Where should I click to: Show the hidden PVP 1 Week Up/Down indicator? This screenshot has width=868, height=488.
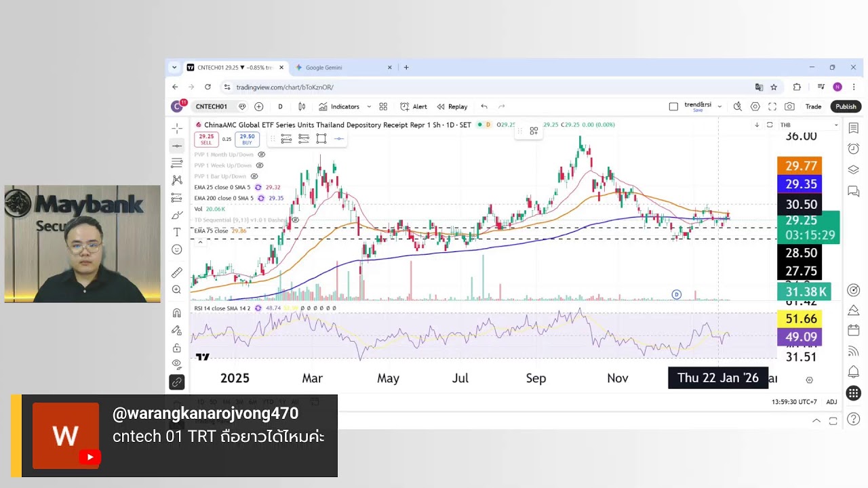pos(259,165)
